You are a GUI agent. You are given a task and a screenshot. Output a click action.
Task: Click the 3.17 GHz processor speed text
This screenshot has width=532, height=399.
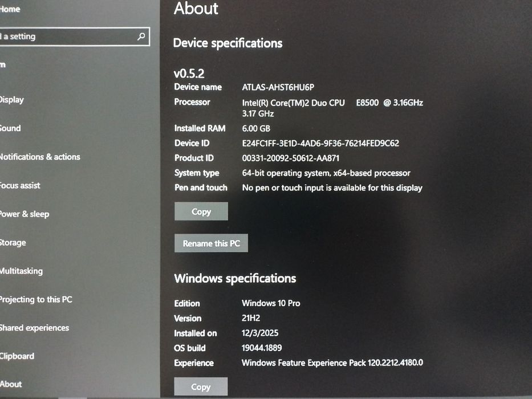tap(258, 113)
